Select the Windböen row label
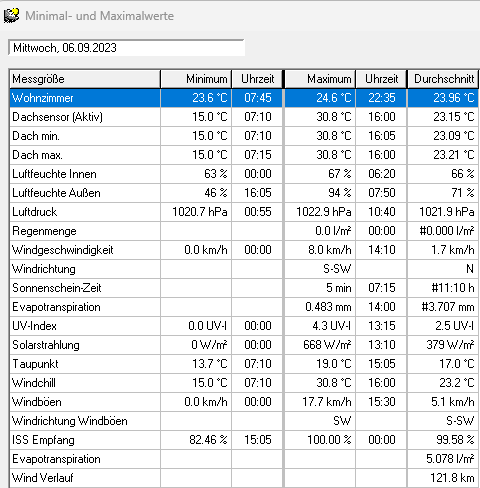Viewport: 480px width, 488px height. pos(37,402)
